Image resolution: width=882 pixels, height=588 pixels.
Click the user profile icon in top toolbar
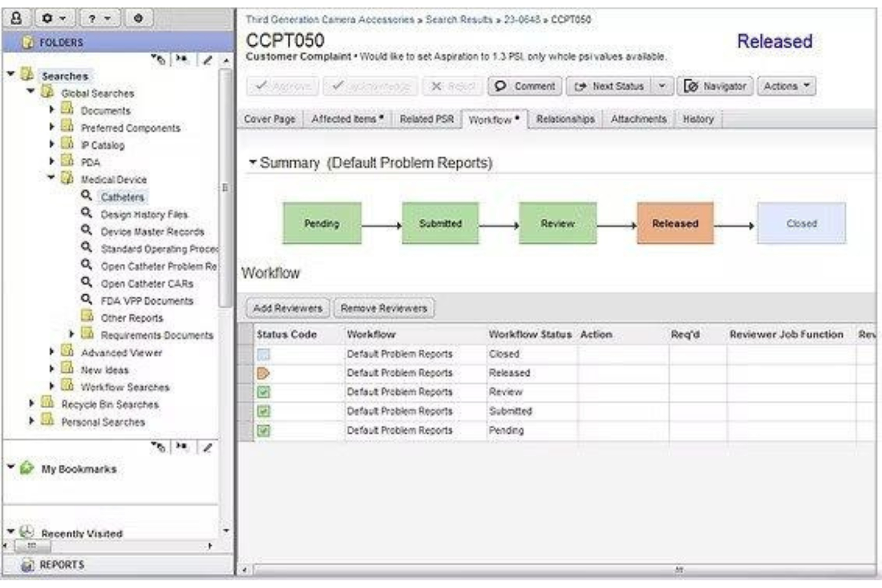click(x=17, y=18)
